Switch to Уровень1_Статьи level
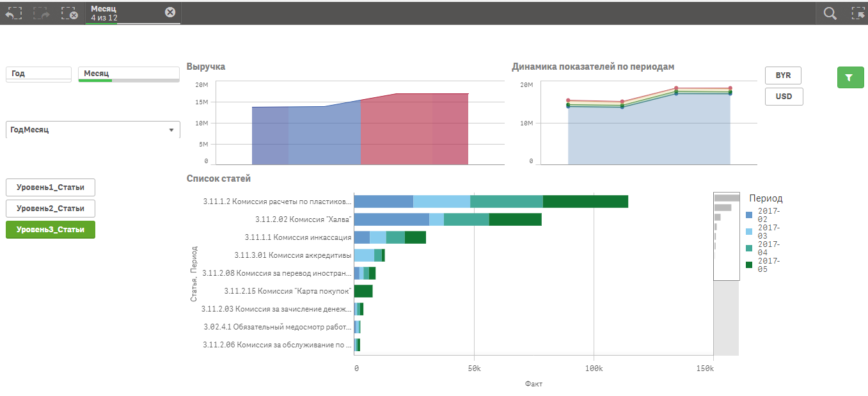 (50, 187)
